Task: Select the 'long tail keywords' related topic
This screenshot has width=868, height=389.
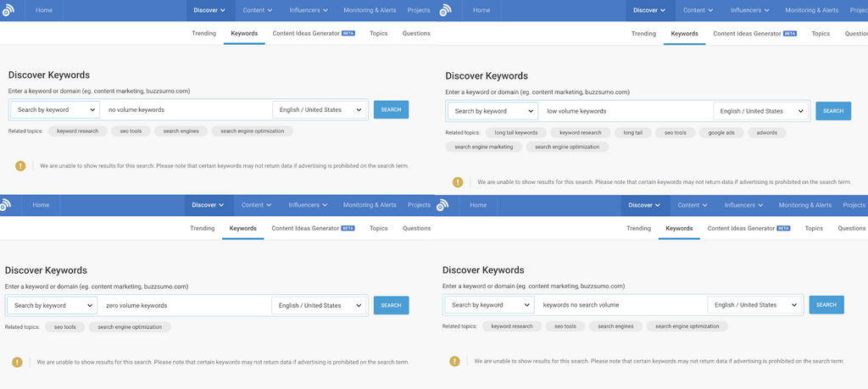Action: pyautogui.click(x=515, y=132)
